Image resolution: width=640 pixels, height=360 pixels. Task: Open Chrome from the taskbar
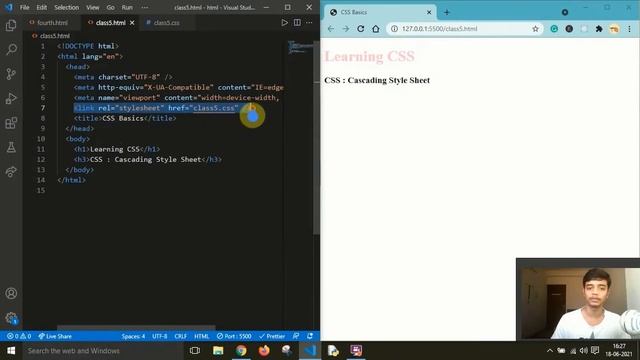[x=241, y=351]
